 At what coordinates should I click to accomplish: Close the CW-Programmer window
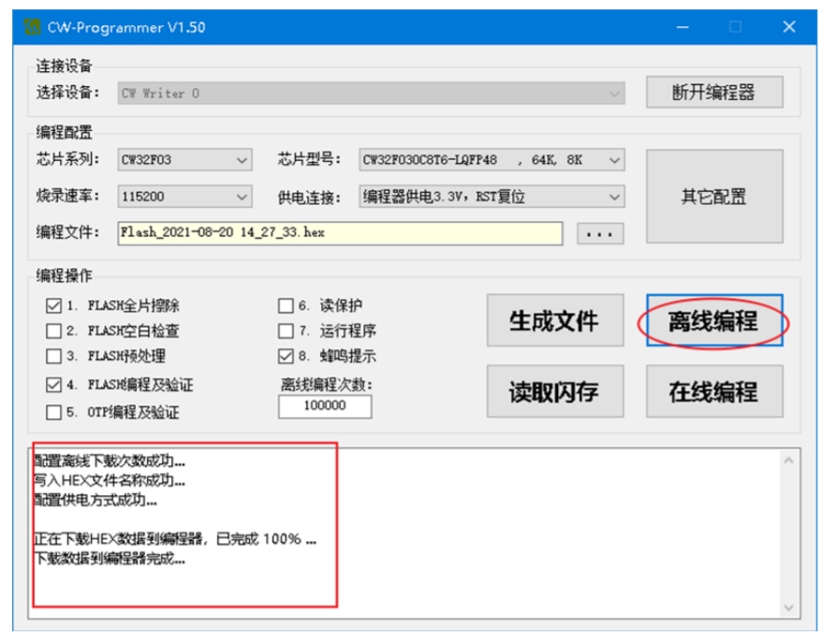789,26
